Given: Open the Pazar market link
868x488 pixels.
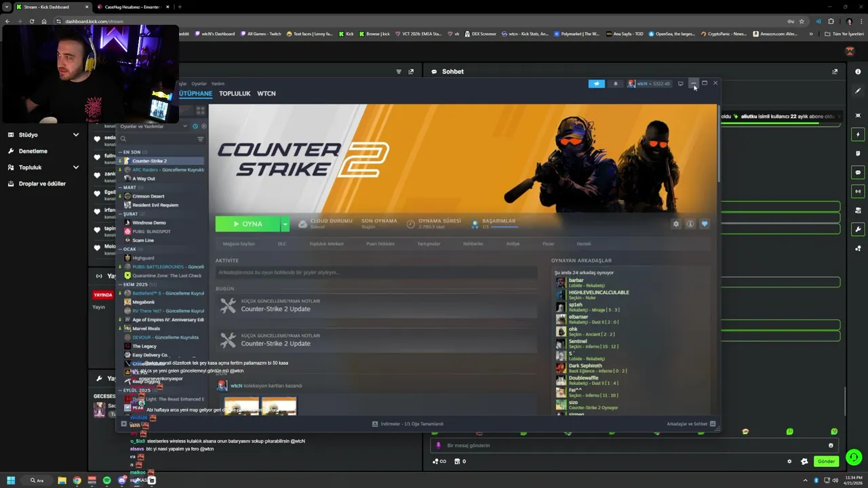Looking at the screenshot, I should pyautogui.click(x=548, y=243).
